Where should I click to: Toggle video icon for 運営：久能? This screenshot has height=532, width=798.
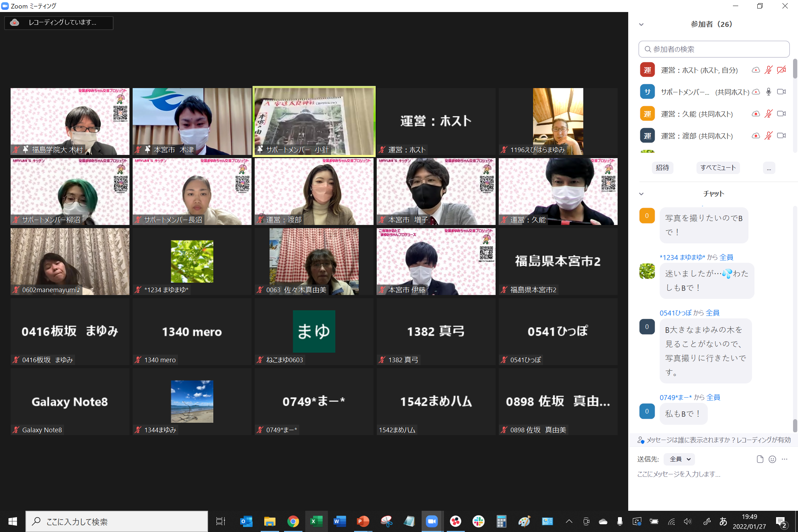point(781,114)
